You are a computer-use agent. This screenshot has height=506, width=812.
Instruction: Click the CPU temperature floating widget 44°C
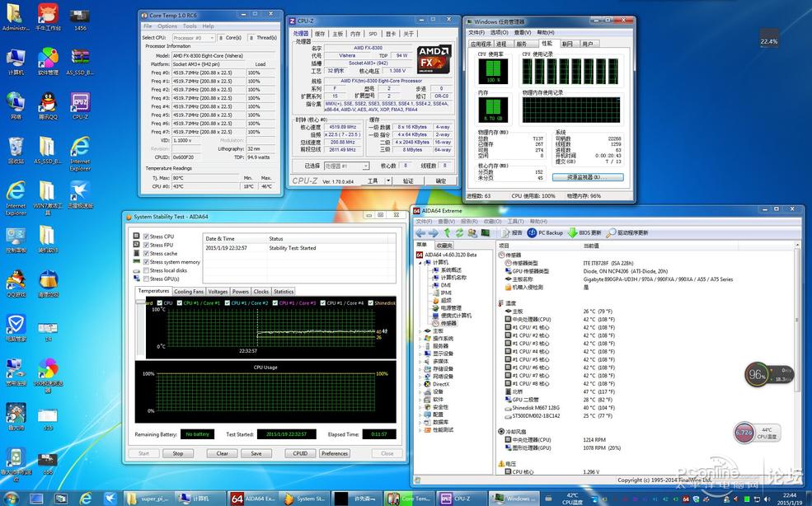[757, 433]
